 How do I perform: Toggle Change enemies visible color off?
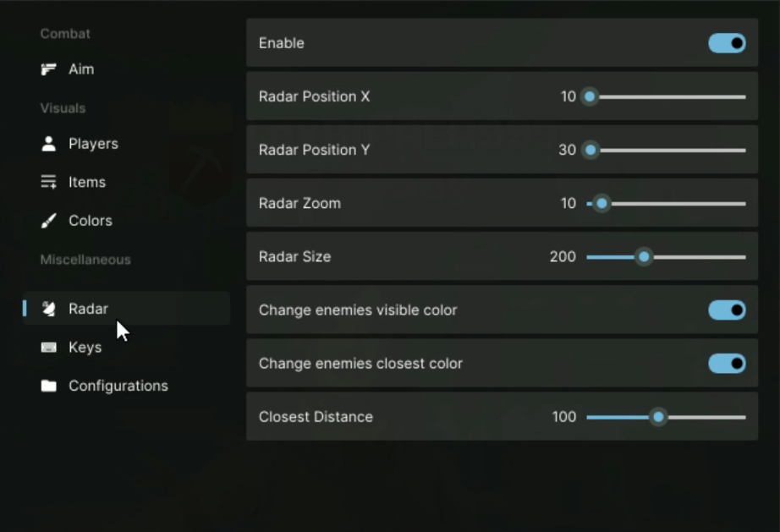pos(727,310)
